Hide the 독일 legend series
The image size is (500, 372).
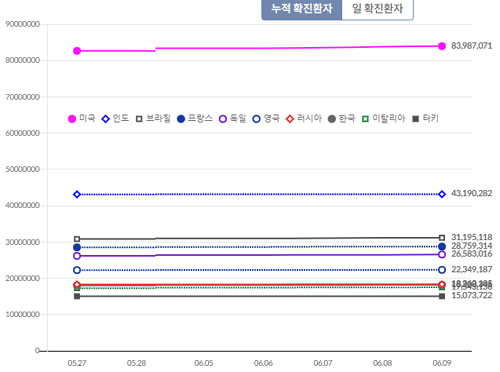232,118
